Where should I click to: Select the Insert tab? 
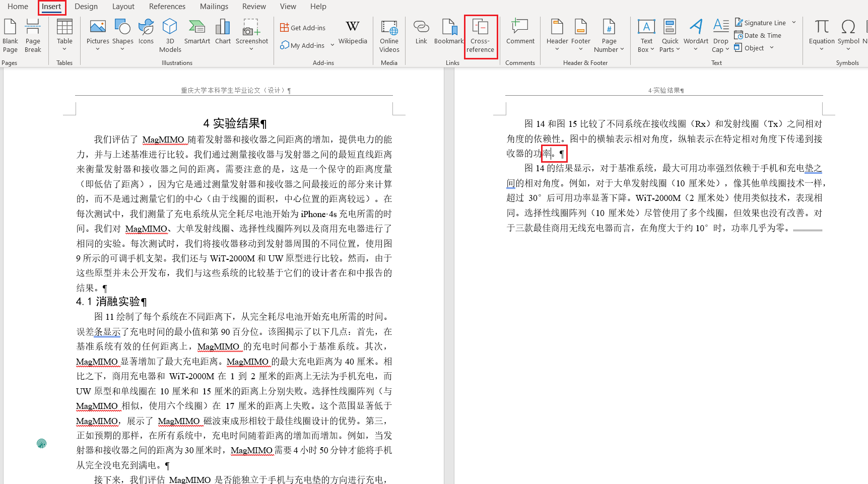51,7
